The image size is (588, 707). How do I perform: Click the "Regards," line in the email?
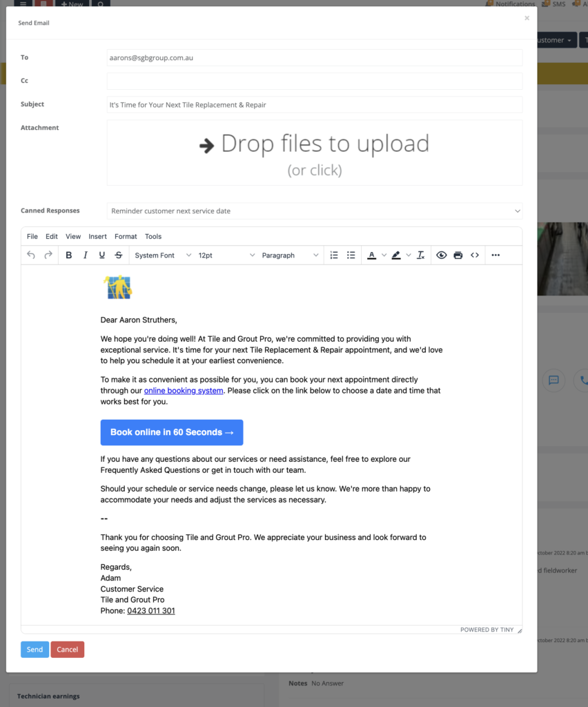[116, 568]
